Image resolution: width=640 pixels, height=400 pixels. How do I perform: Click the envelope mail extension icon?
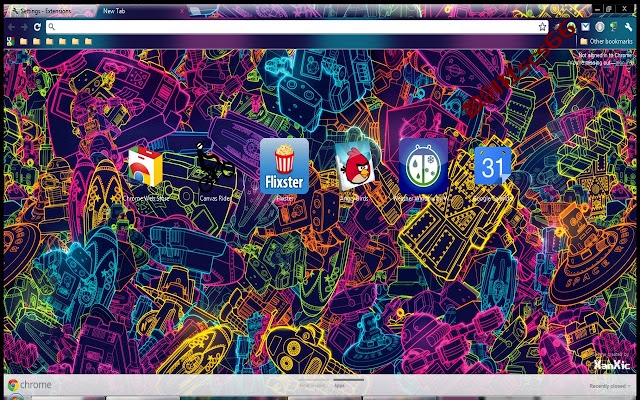click(x=585, y=27)
